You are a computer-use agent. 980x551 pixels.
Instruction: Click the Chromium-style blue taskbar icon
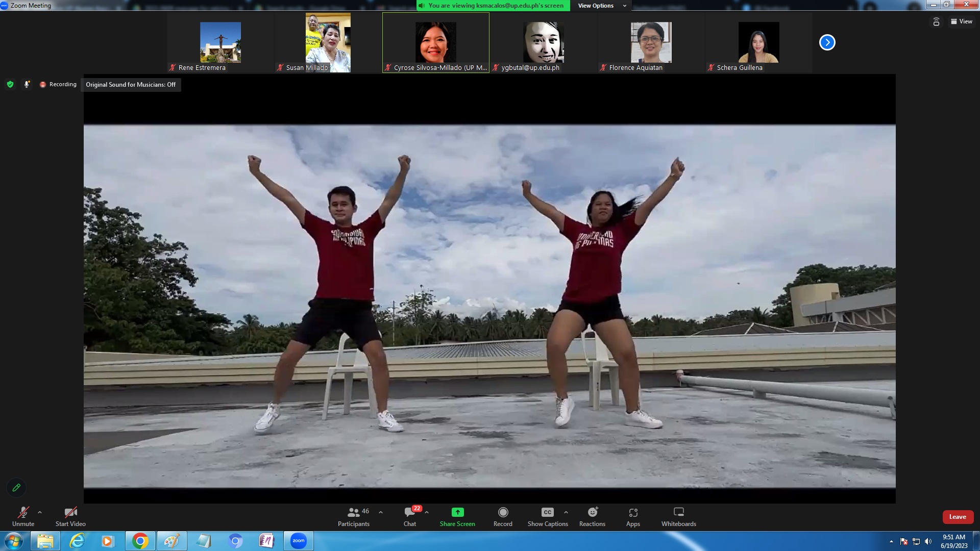[235, 541]
